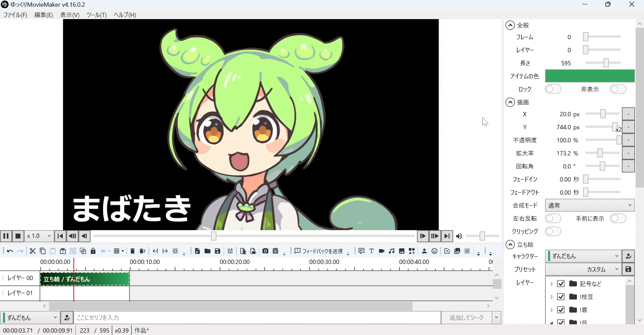
Task: Save preset with floppy icon next to カスタム
Action: pyautogui.click(x=628, y=269)
